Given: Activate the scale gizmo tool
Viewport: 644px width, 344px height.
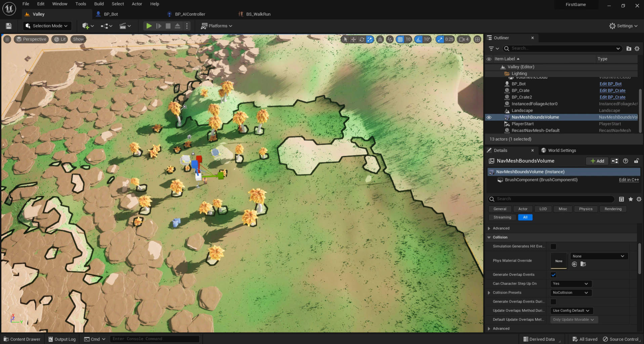Looking at the screenshot, I should pyautogui.click(x=370, y=39).
